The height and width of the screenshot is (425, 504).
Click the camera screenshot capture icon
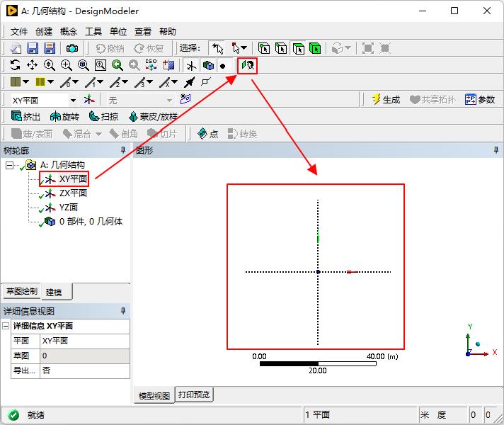pos(72,48)
